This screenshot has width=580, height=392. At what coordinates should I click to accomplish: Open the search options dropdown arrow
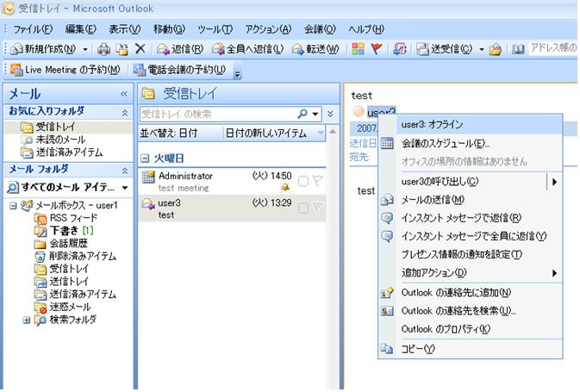pyautogui.click(x=315, y=114)
